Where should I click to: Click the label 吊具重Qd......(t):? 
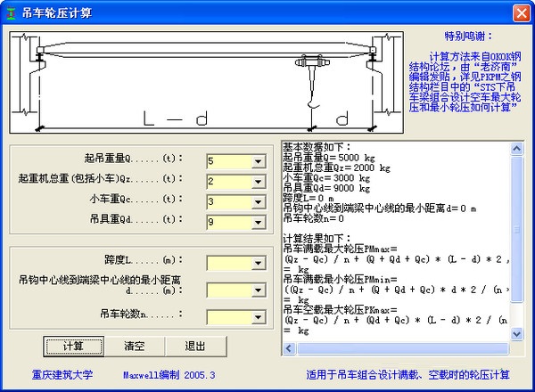click(136, 219)
